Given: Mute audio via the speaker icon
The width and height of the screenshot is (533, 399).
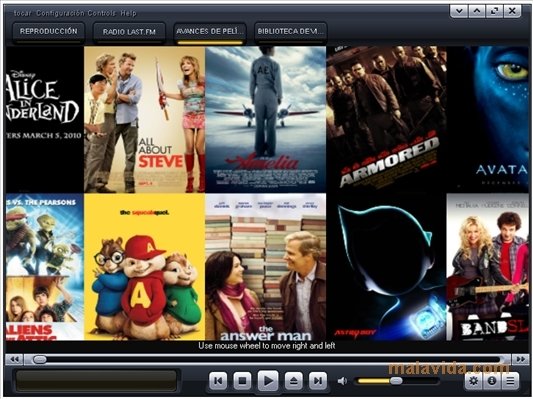Looking at the screenshot, I should (x=342, y=381).
